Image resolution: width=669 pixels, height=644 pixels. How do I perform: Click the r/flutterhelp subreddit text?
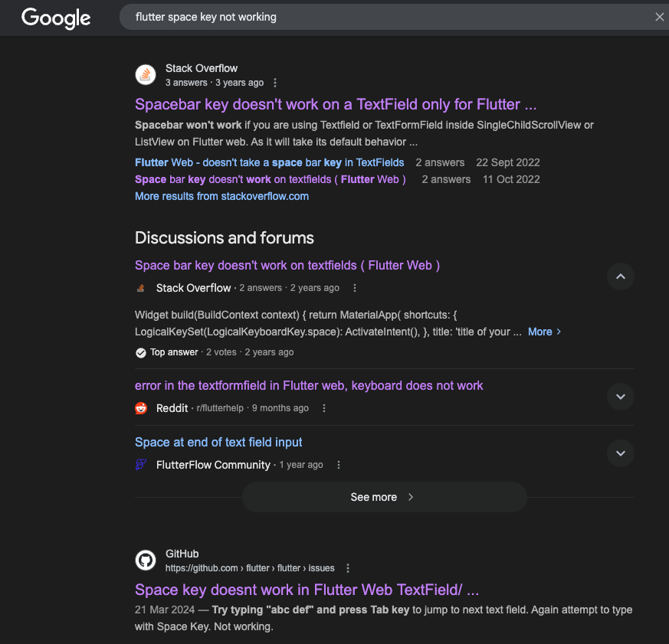pos(220,408)
